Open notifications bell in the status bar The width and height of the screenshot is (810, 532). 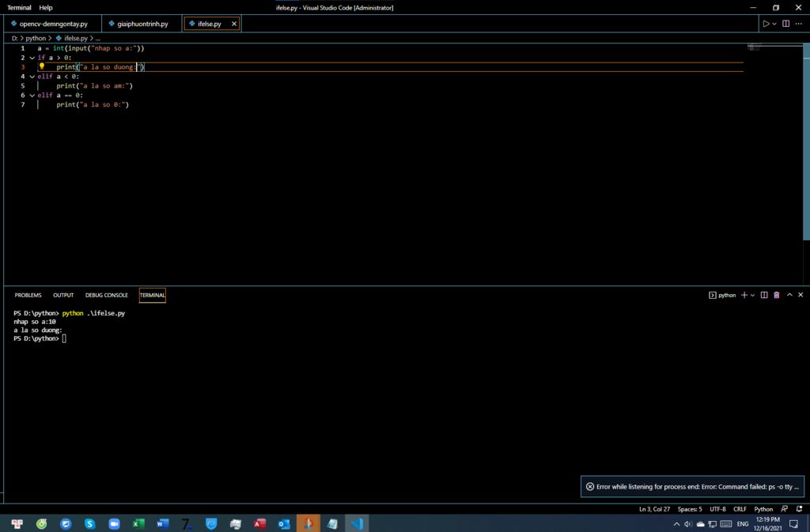tap(799, 509)
